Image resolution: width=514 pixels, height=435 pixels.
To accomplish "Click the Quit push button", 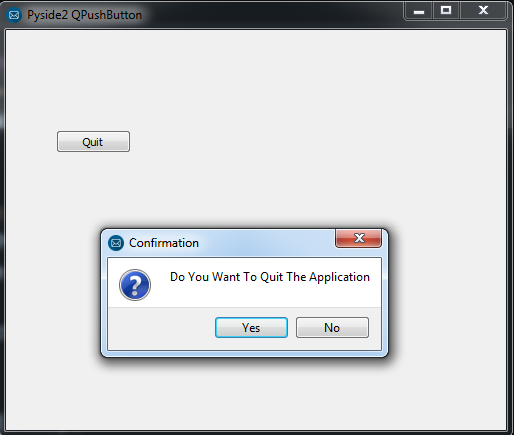I will click(x=93, y=141).
